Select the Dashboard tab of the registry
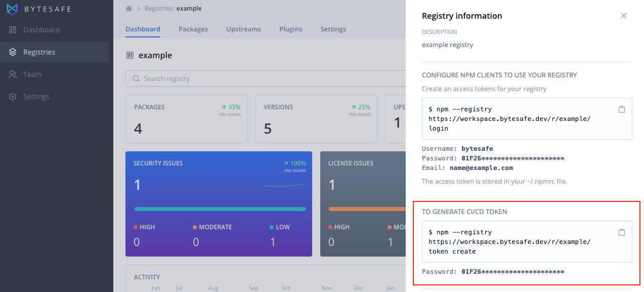 [143, 29]
